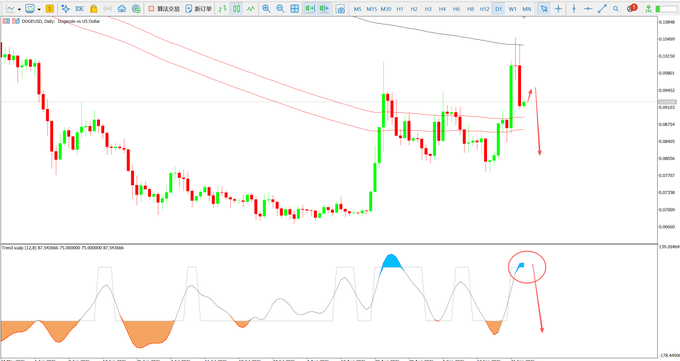Toggle auto scroll to latest bar

click(x=310, y=9)
